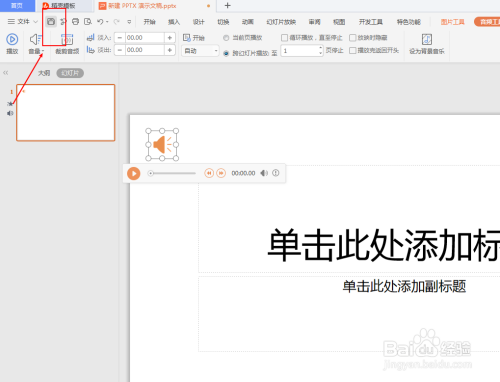Image resolution: width=500 pixels, height=382 pixels.
Task: Enable the 循环播放，直至停止 checkbox
Action: tap(284, 38)
